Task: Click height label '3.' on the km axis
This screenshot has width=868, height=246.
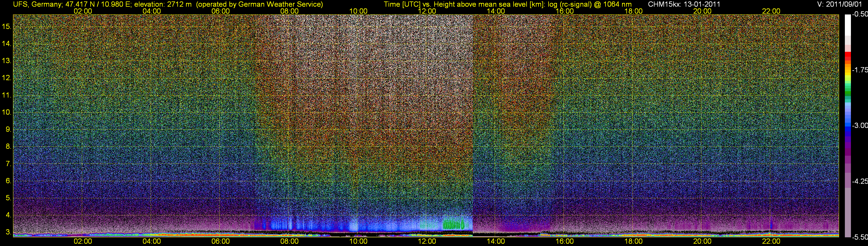Action: [8, 232]
